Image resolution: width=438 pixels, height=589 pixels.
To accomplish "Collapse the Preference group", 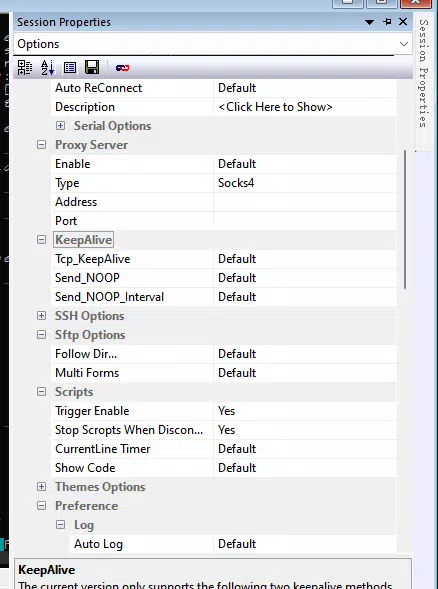I will coord(41,506).
